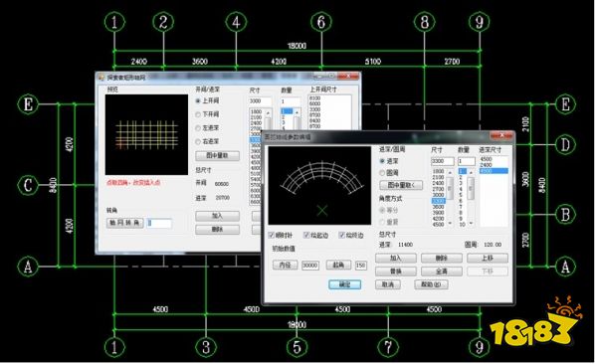Viewport: 595px width, 364px height.
Task: Focus the inner radius field showing 30000
Action: pos(310,266)
